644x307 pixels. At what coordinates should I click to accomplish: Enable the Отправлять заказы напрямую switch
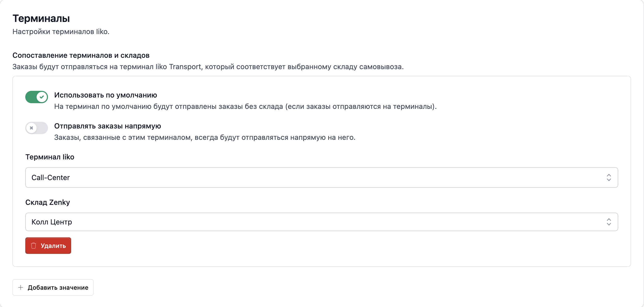[37, 128]
